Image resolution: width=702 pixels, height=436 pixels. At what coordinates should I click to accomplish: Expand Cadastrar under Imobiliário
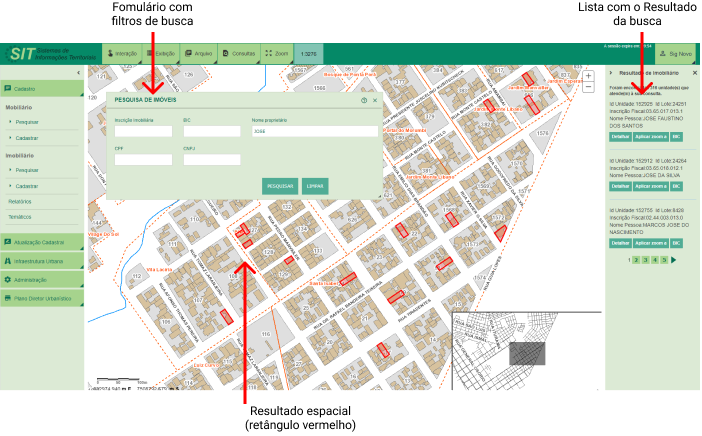coord(27,186)
